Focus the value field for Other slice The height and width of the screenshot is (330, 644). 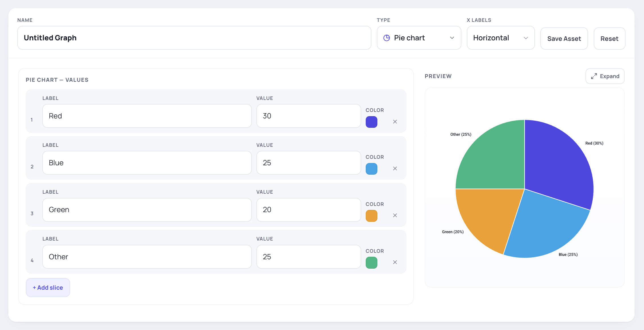(309, 257)
